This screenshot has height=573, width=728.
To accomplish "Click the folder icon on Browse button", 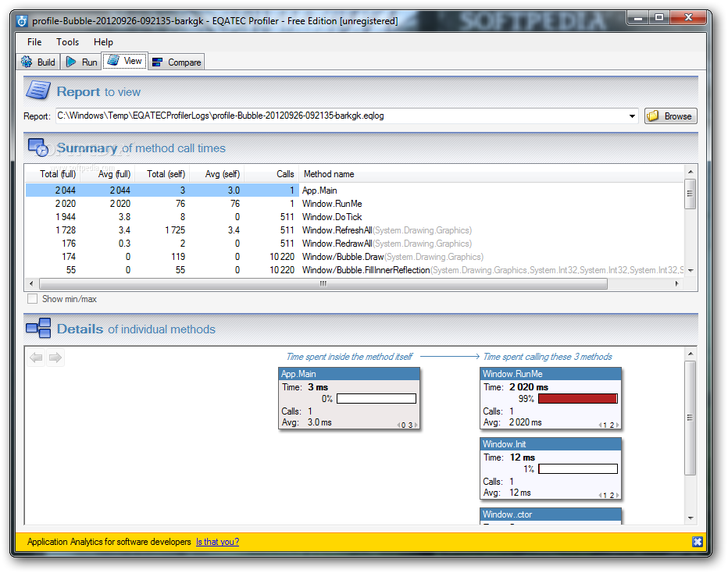I will 653,116.
